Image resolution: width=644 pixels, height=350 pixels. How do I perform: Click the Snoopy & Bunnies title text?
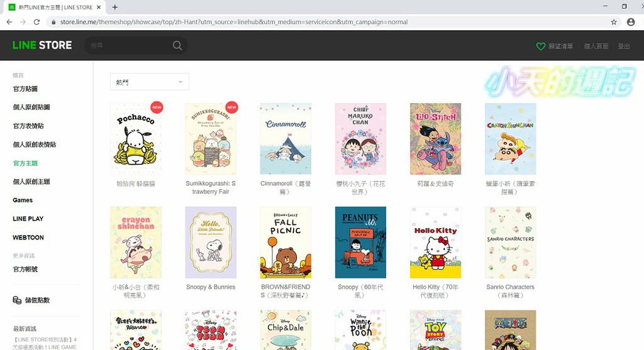(x=211, y=287)
